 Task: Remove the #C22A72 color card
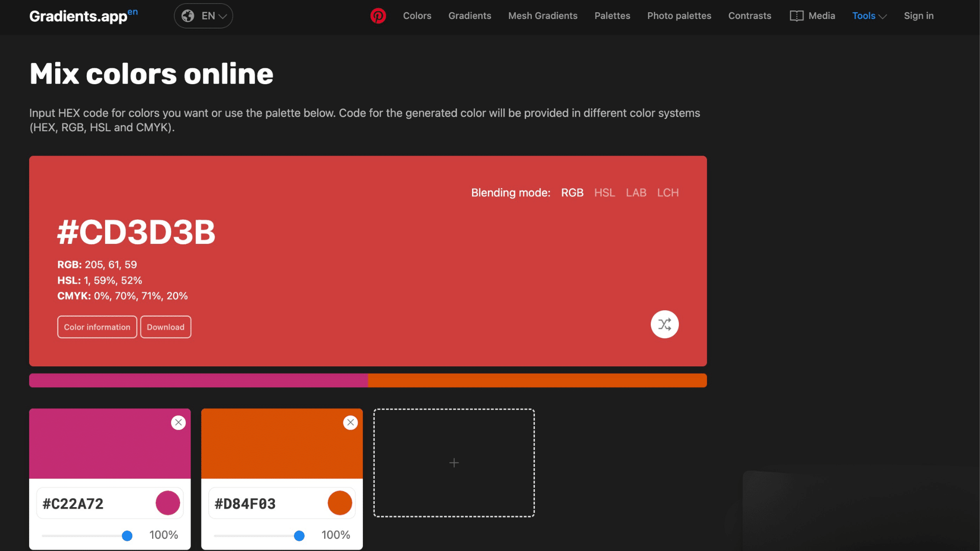[178, 422]
